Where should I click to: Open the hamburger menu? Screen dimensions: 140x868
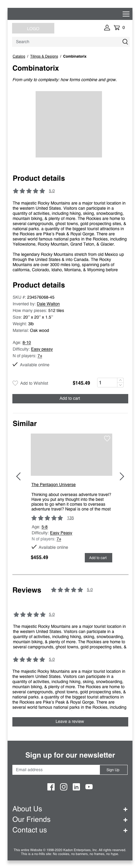click(126, 14)
